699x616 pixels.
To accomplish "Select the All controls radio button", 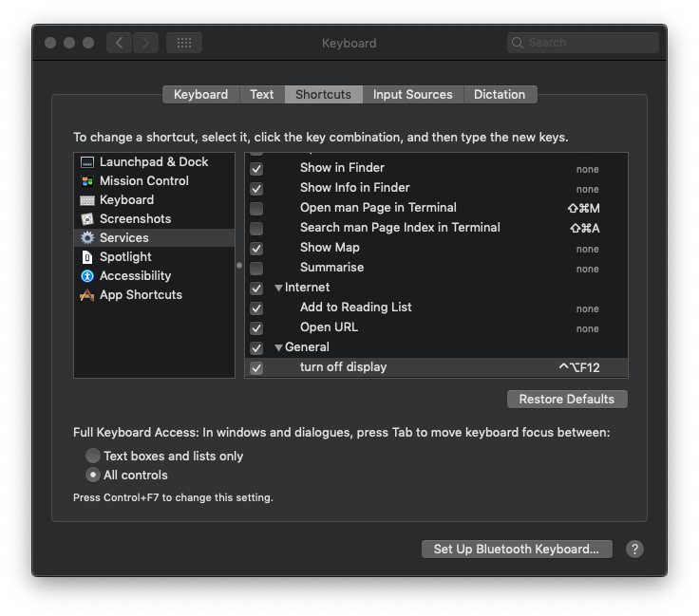I will [x=93, y=475].
